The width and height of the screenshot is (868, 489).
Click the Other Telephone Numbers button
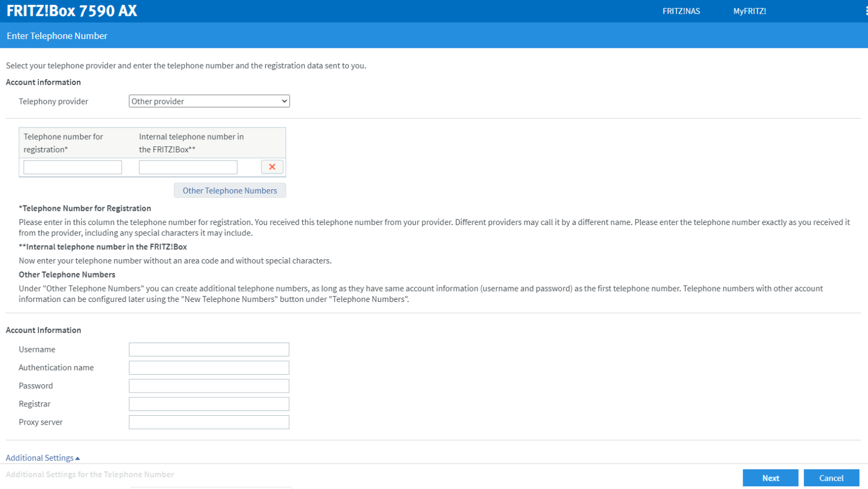point(229,191)
